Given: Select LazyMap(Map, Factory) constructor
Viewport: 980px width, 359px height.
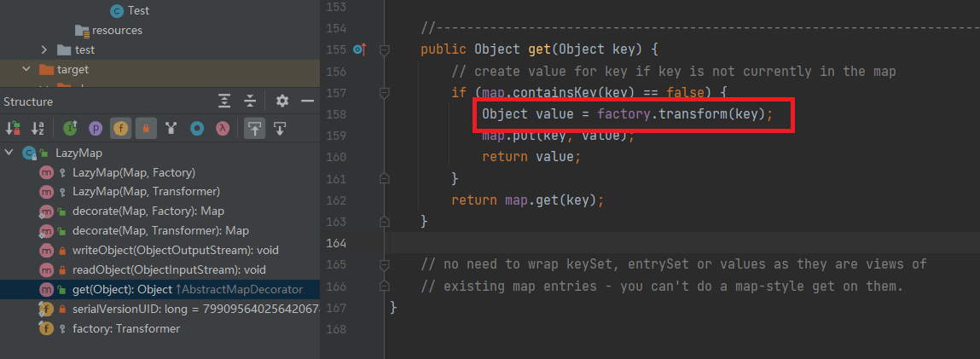Looking at the screenshot, I should pyautogui.click(x=134, y=172).
